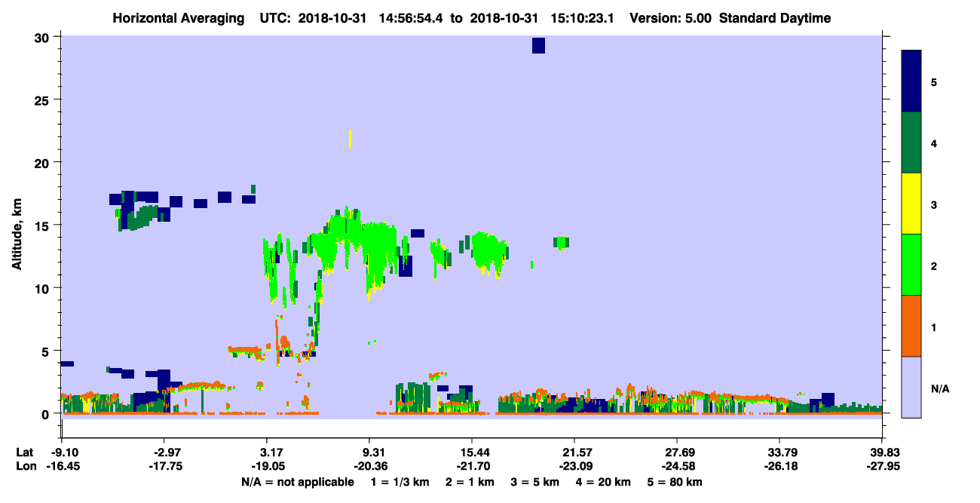This screenshot has height=503, width=980.
Task: Click the 'Standard Daytime' label
Action: point(775,18)
